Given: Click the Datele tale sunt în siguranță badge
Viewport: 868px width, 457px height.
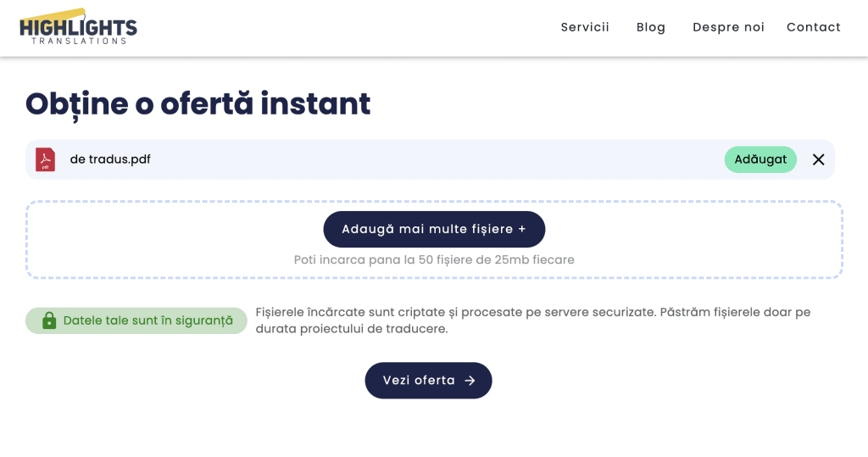Looking at the screenshot, I should 147,320.
